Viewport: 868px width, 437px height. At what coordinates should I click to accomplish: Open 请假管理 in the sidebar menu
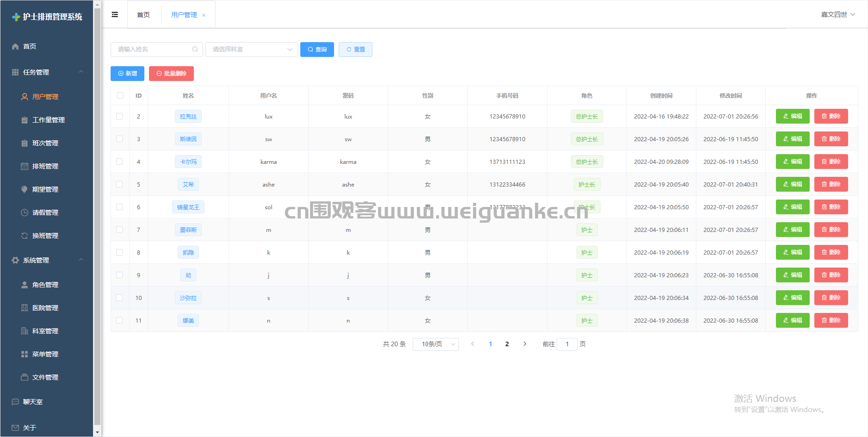(46, 212)
